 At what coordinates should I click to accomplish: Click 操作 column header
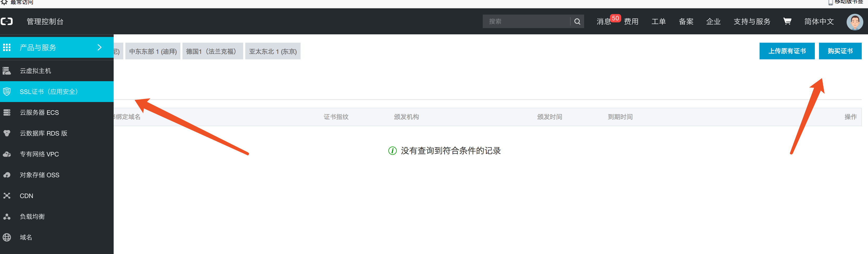tap(851, 117)
